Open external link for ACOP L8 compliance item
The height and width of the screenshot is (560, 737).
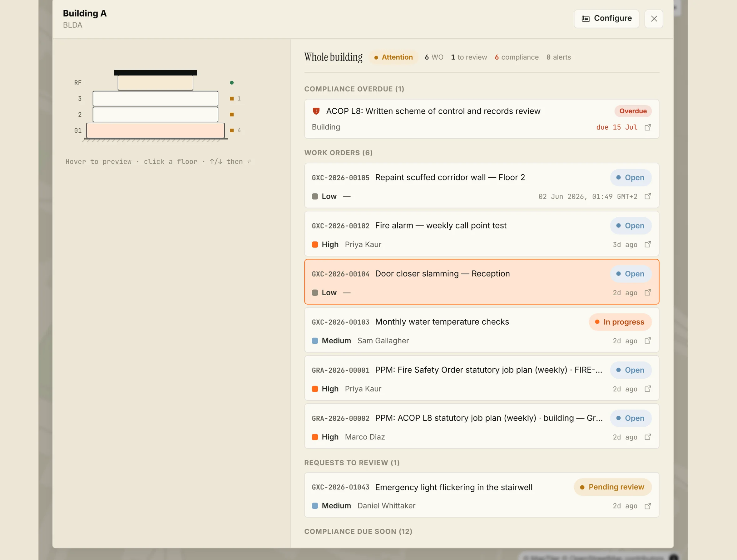pyautogui.click(x=648, y=127)
